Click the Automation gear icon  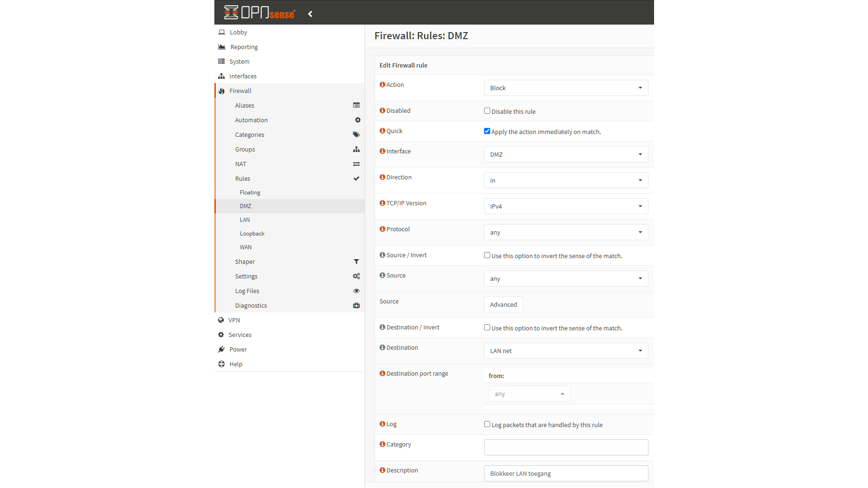pyautogui.click(x=357, y=120)
